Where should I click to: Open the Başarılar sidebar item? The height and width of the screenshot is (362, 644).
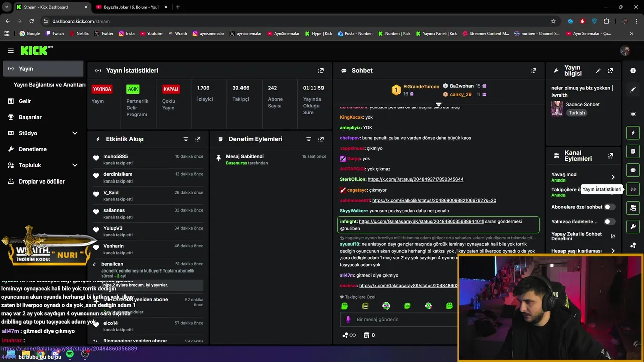(43, 117)
